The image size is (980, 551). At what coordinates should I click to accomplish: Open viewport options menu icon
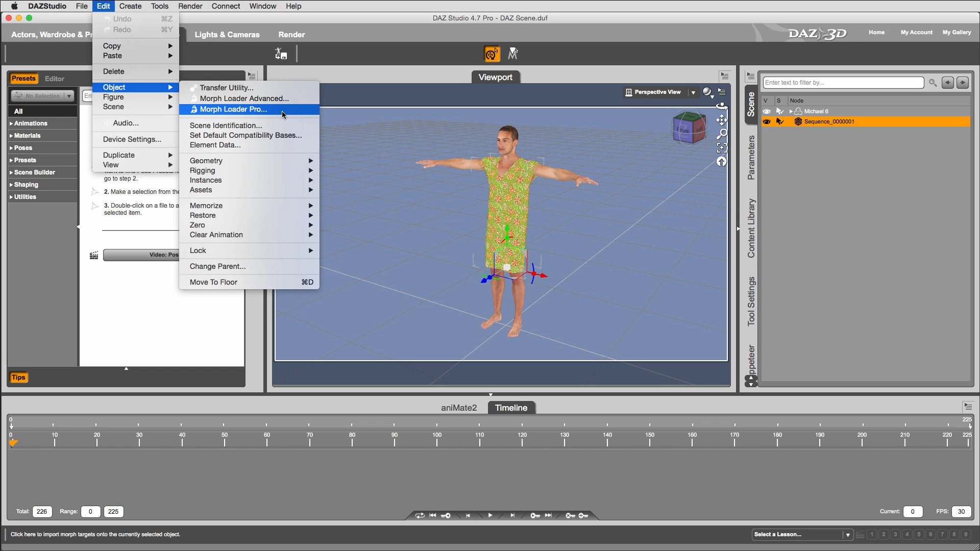(722, 92)
